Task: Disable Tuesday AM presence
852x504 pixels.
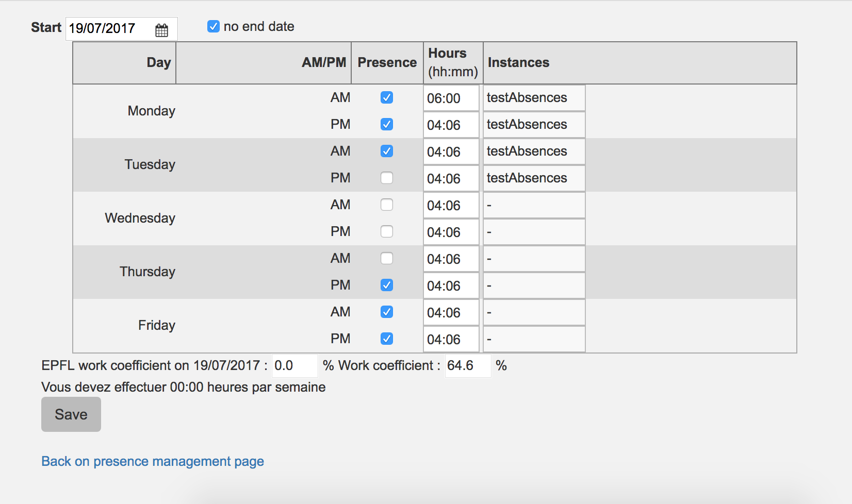Action: [x=387, y=151]
